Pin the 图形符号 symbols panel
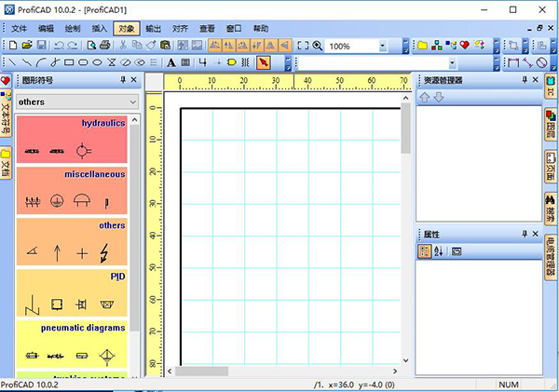This screenshot has height=392, width=559. click(123, 80)
